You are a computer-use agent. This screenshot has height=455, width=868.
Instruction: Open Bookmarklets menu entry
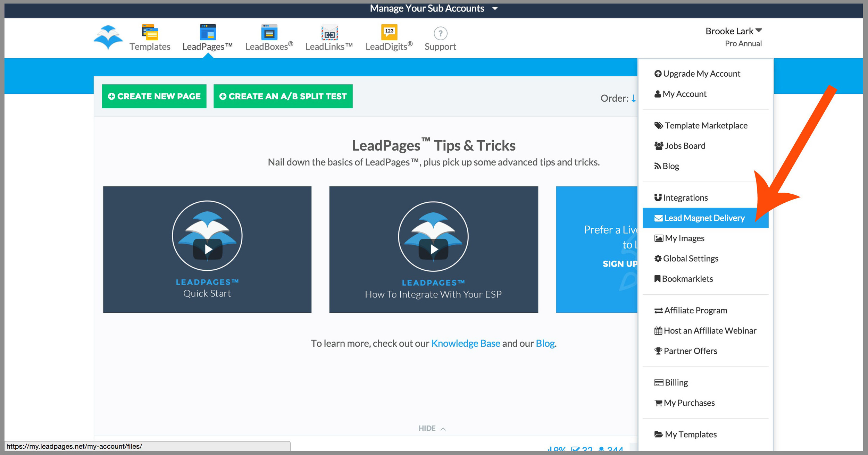[x=683, y=279]
